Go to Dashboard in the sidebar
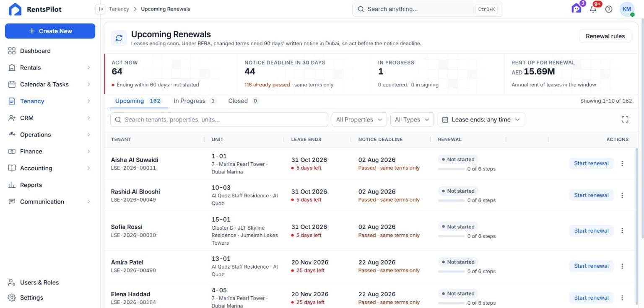 [x=50, y=51]
